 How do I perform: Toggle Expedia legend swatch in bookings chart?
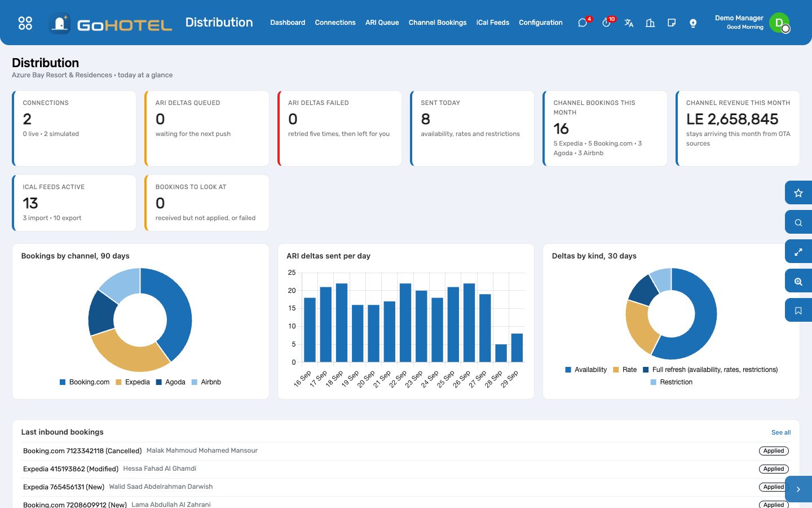[x=118, y=382]
